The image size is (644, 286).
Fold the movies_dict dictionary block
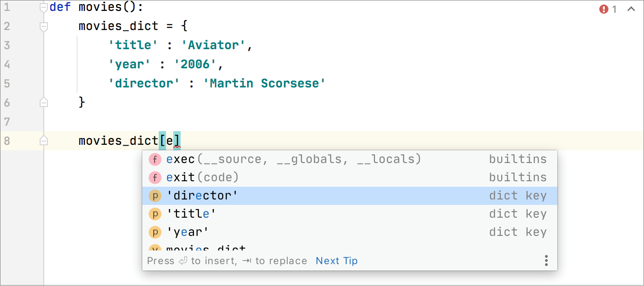(44, 27)
